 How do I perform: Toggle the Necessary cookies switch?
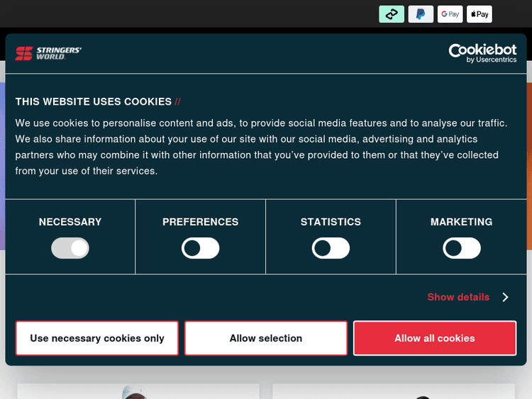70,248
